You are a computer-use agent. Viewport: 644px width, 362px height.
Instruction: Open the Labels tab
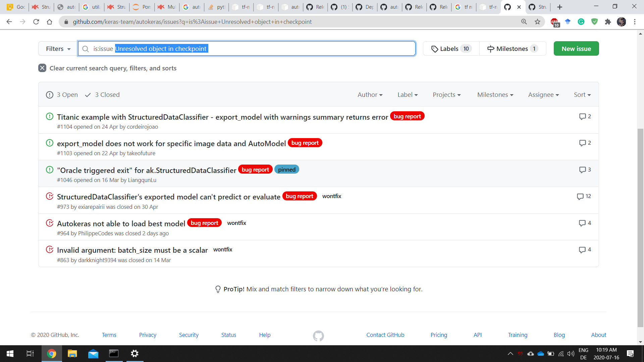pos(451,49)
